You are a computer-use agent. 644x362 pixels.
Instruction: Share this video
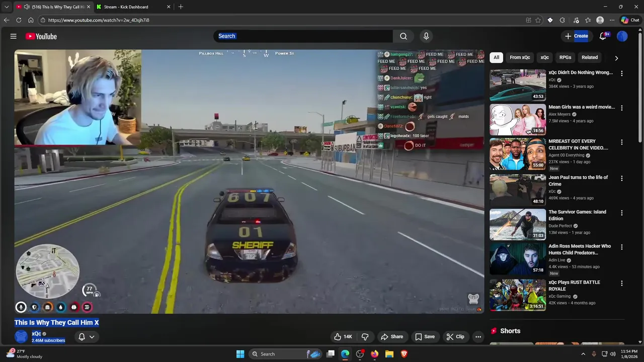click(392, 337)
